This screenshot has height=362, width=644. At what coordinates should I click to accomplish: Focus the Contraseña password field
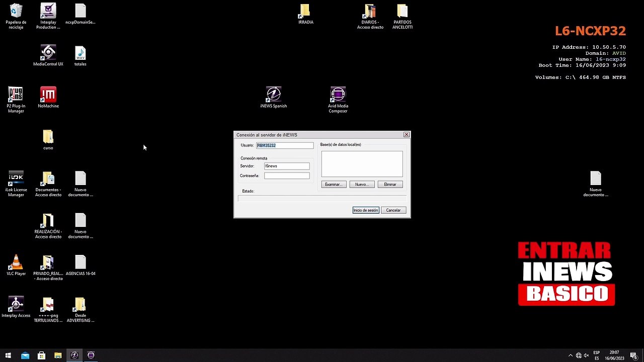click(287, 175)
